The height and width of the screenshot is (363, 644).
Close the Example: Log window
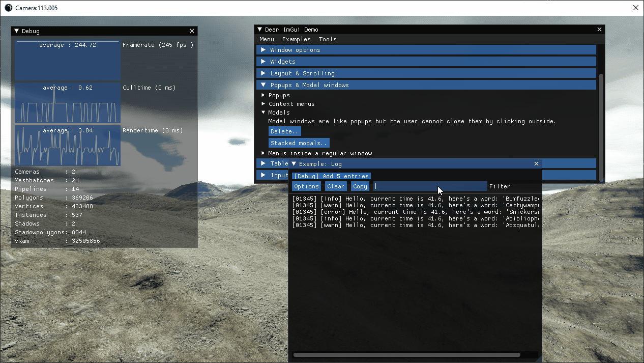click(536, 164)
